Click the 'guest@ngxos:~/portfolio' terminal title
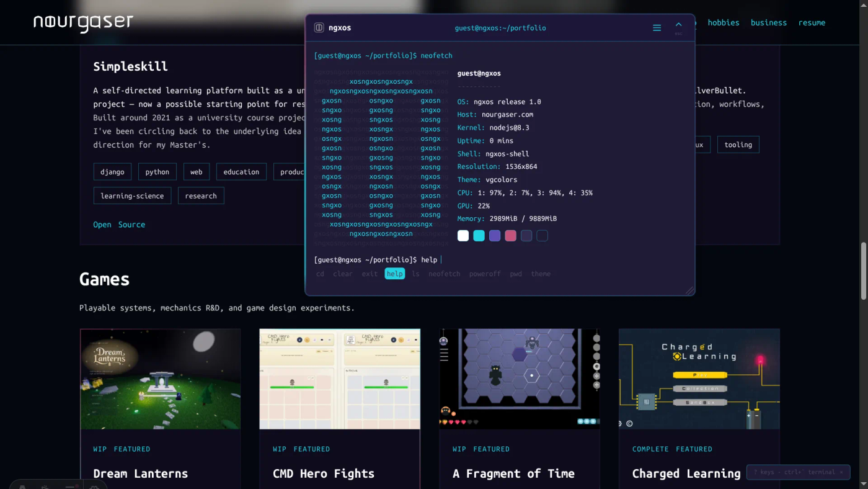The height and width of the screenshot is (489, 868). pos(500,28)
